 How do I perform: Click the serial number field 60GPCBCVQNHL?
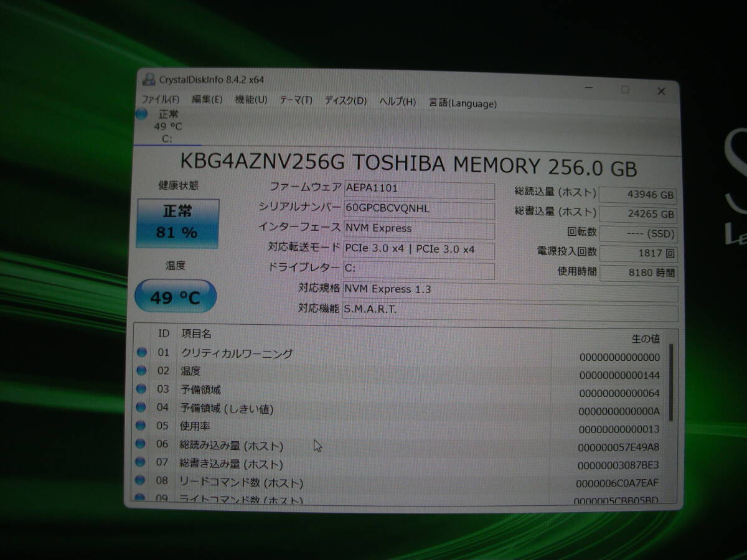420,209
